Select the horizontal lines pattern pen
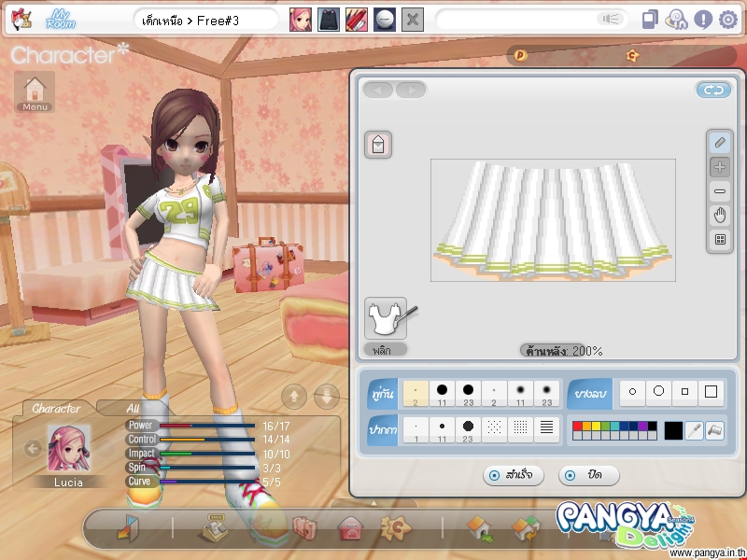This screenshot has height=560, width=747. click(x=546, y=428)
